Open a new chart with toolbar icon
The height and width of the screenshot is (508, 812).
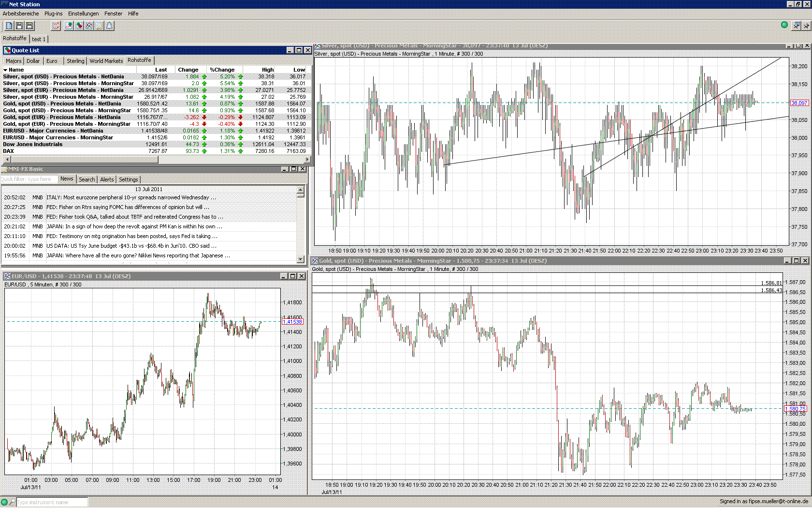pyautogui.click(x=69, y=26)
